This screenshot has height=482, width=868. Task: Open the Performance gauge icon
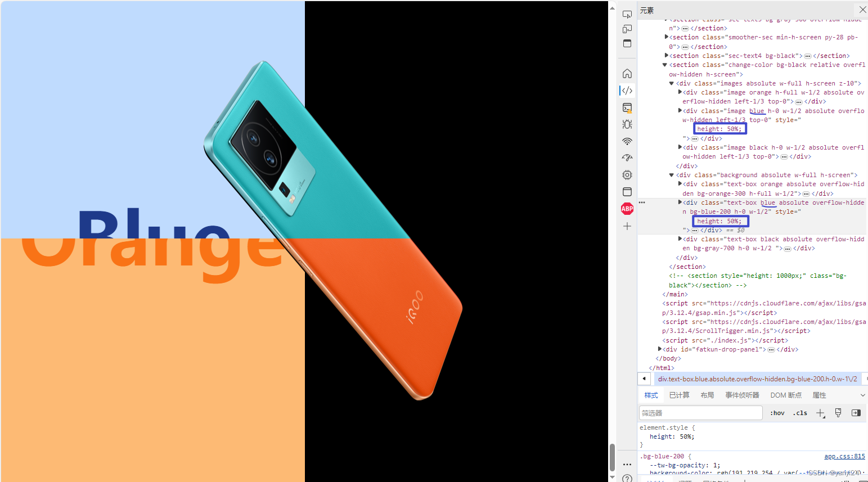pyautogui.click(x=627, y=158)
